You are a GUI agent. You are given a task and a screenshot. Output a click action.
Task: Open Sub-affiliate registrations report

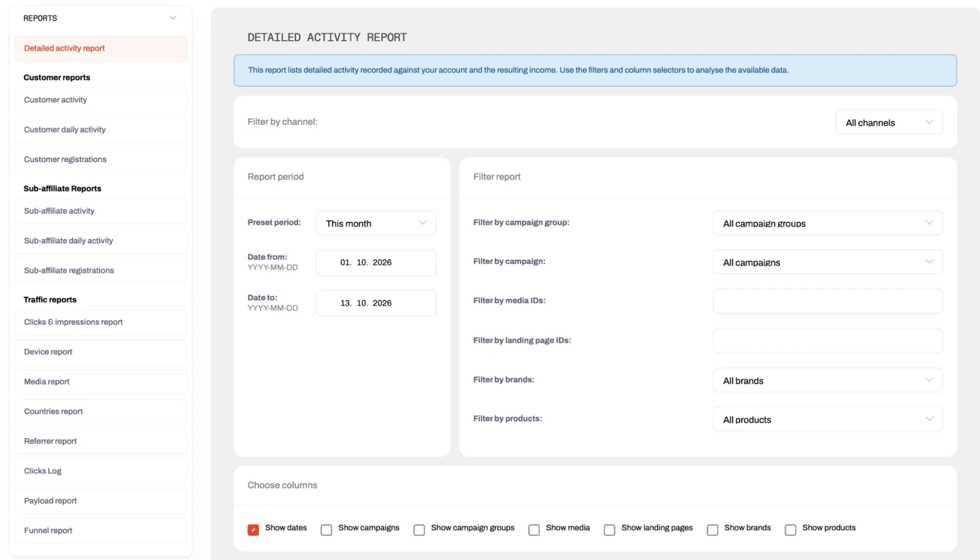coord(101,271)
